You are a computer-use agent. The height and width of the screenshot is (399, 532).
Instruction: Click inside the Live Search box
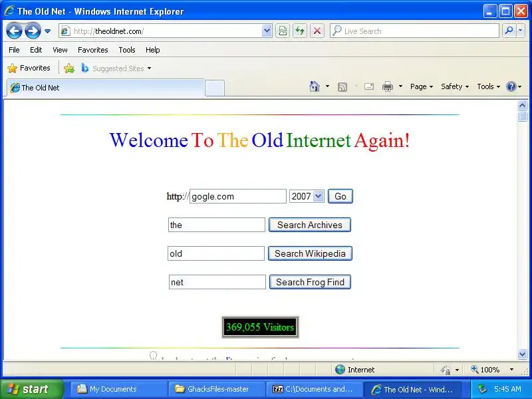[x=414, y=31]
